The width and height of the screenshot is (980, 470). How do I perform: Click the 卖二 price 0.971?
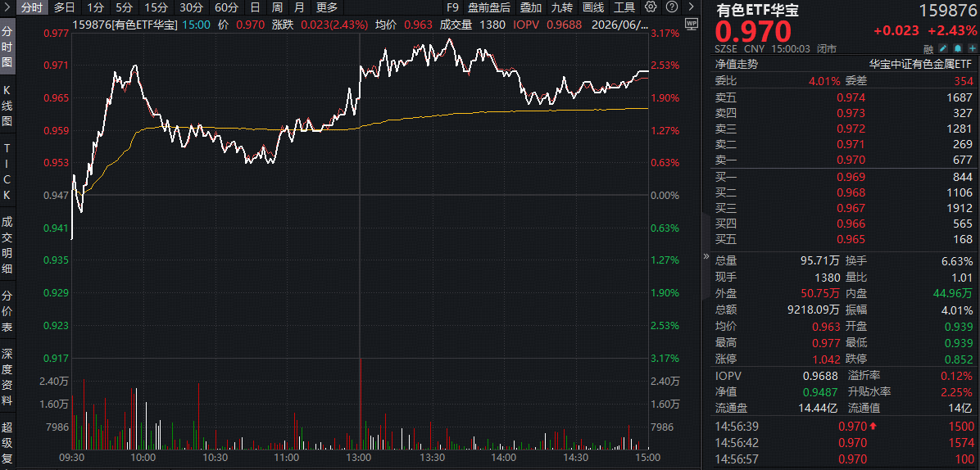(x=851, y=144)
